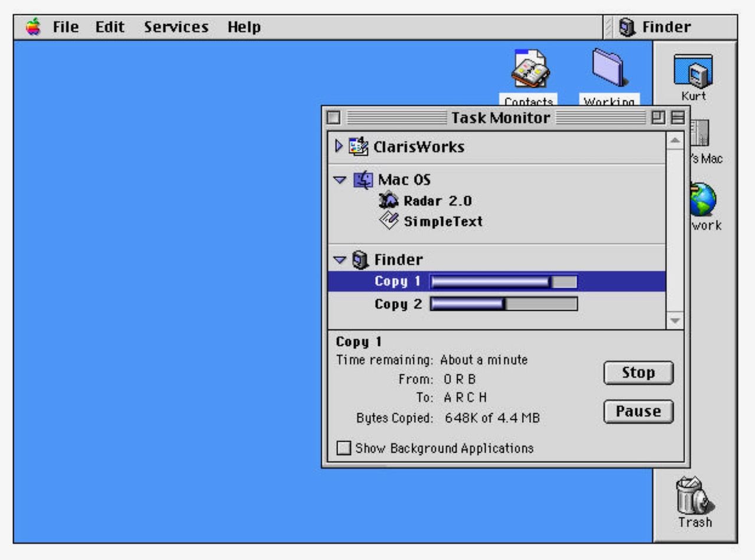Open the Finder application menu
Viewport: 755px width, 560px height.
click(655, 27)
